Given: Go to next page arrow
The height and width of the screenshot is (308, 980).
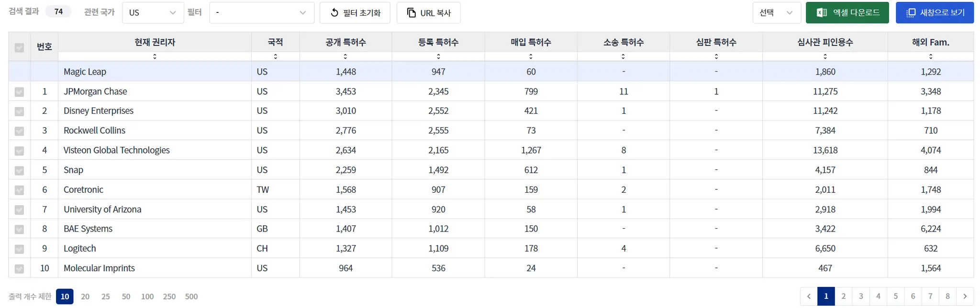Looking at the screenshot, I should click(965, 296).
